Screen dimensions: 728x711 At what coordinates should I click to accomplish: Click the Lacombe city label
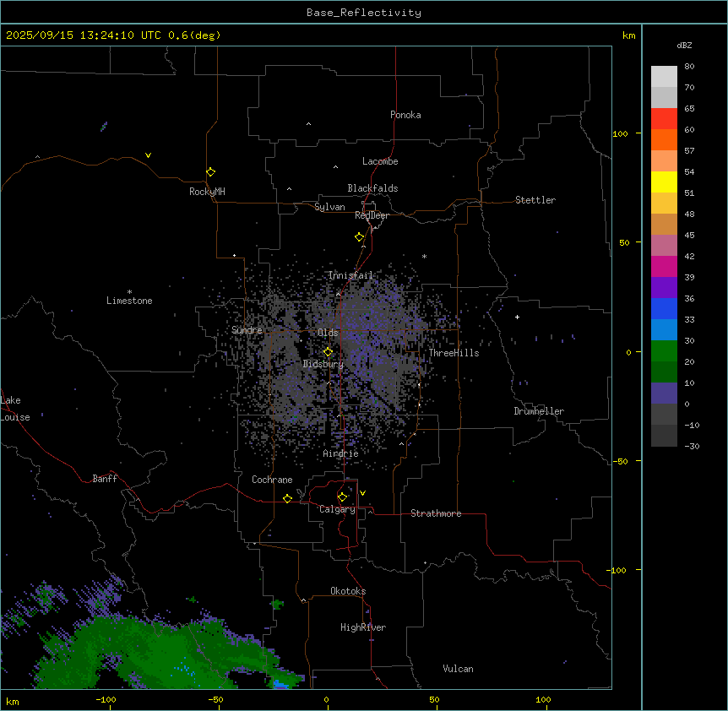click(x=380, y=161)
